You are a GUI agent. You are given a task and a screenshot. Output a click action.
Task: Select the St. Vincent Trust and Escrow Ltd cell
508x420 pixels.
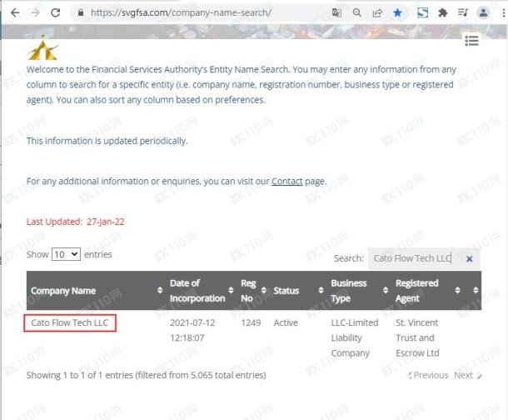point(417,337)
